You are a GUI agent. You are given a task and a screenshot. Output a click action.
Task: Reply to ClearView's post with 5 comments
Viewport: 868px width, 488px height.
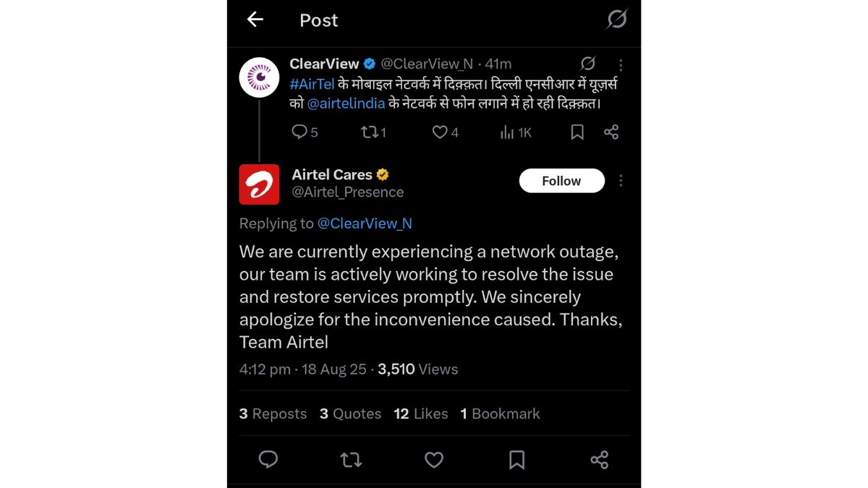pyautogui.click(x=299, y=132)
